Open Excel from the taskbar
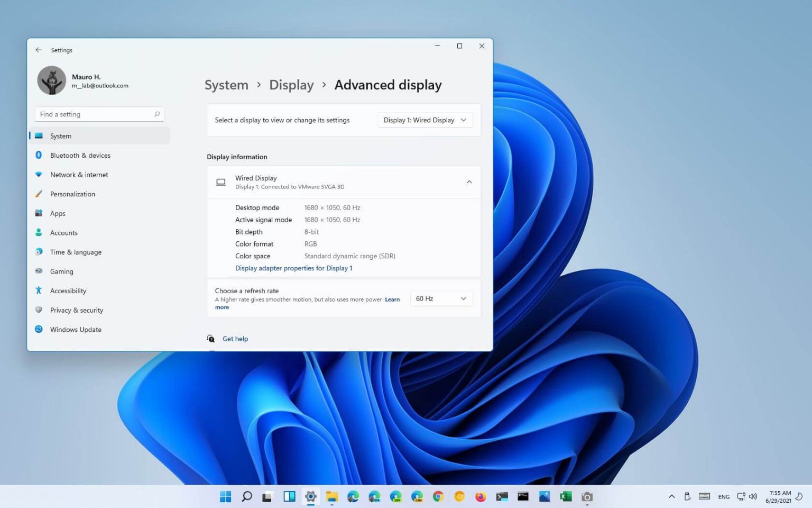 566,497
